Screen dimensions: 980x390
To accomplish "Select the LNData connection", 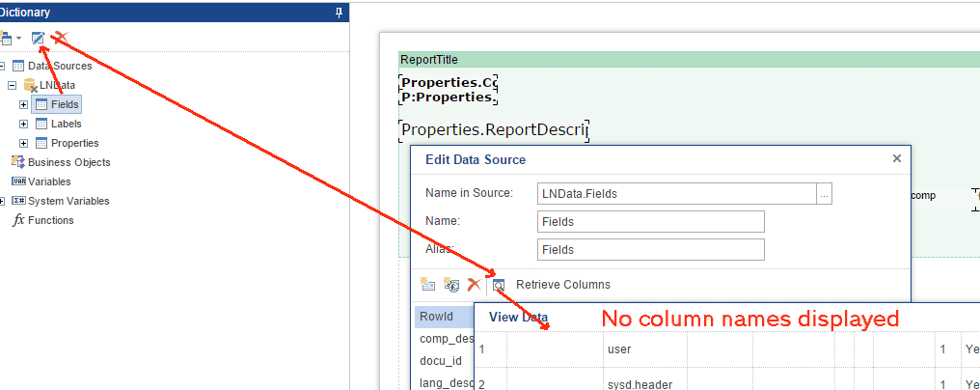I will click(x=58, y=85).
